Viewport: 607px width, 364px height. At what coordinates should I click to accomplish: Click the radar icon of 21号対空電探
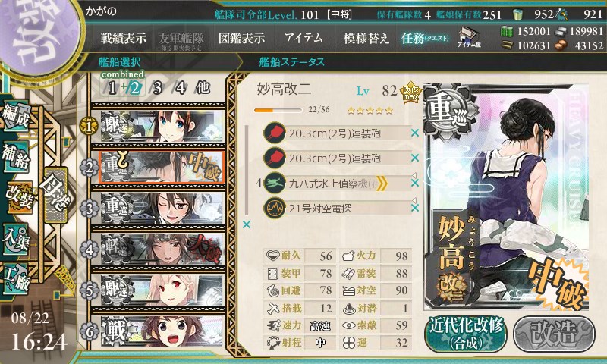[x=275, y=209]
